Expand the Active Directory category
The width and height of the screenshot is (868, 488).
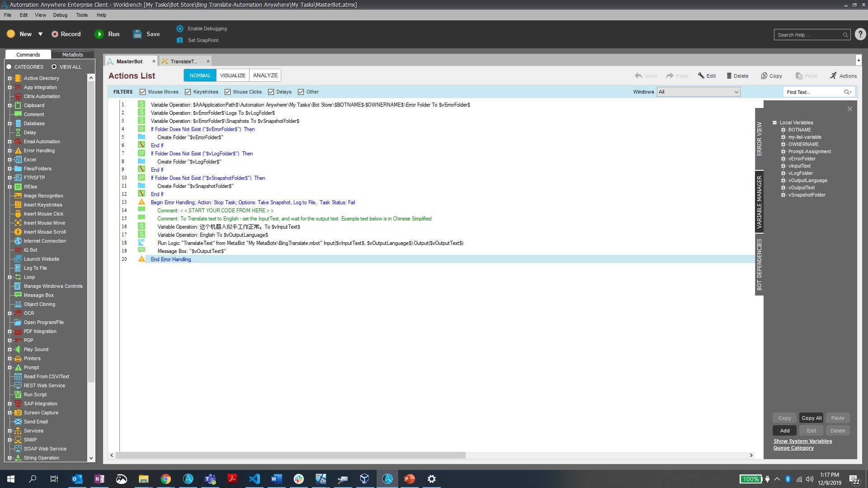[x=9, y=78]
